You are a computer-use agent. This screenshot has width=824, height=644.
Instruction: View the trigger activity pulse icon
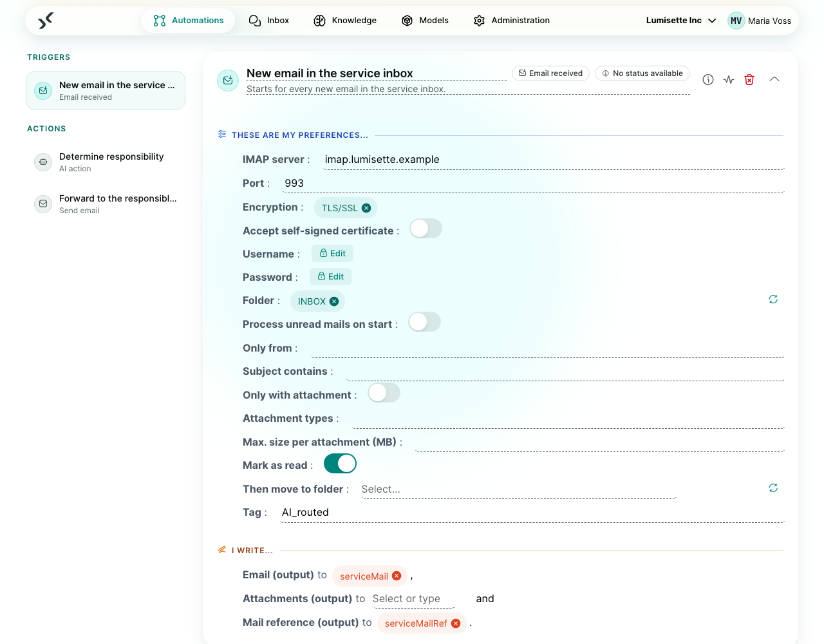pos(729,80)
